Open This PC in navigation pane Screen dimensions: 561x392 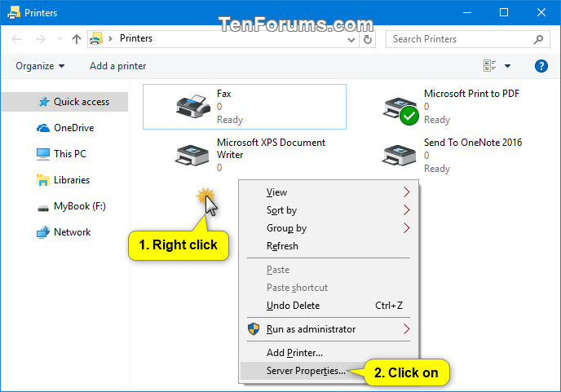click(x=64, y=154)
